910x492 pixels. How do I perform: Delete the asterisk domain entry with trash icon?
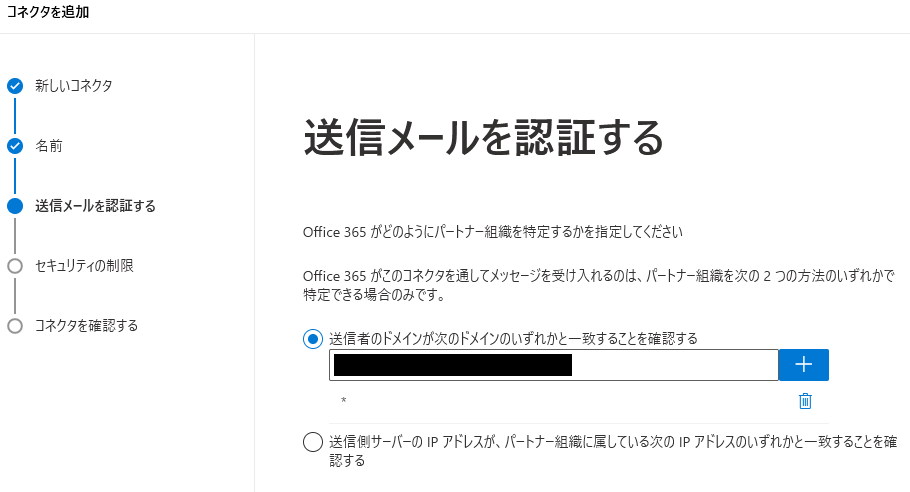coord(805,401)
